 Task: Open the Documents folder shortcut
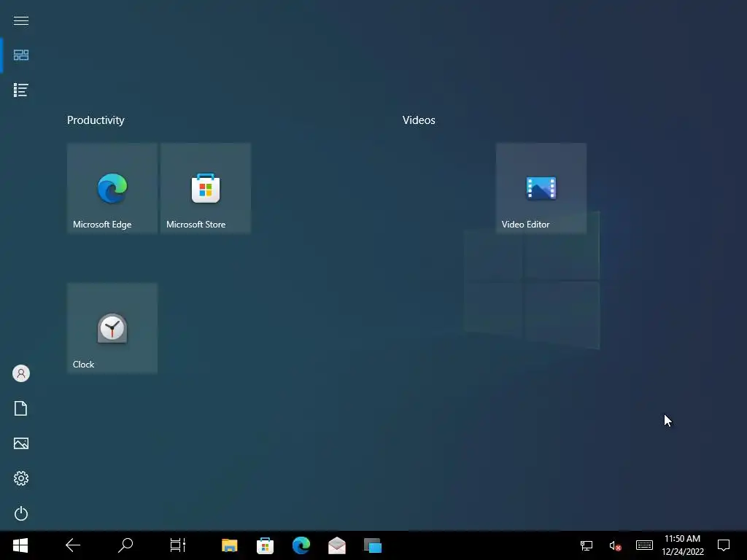click(x=21, y=408)
